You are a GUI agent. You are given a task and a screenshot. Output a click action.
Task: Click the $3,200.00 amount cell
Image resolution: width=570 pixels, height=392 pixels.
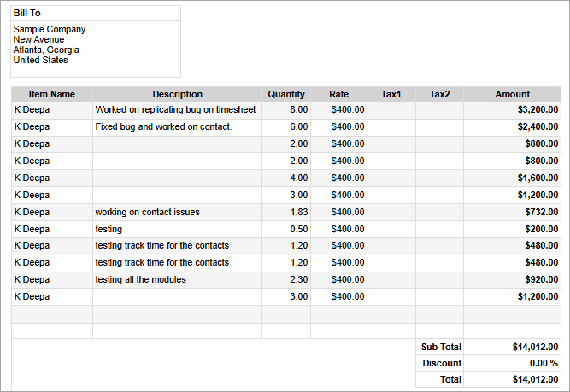[x=538, y=110]
